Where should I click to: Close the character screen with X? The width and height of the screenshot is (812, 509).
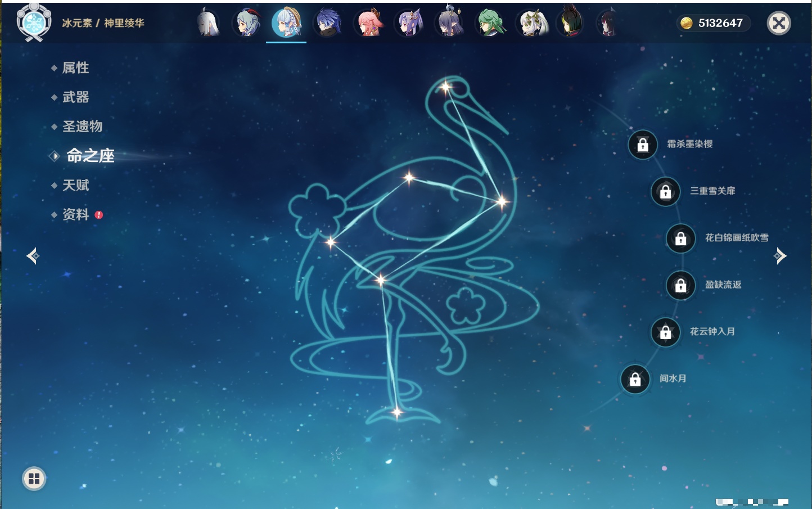[x=779, y=23]
